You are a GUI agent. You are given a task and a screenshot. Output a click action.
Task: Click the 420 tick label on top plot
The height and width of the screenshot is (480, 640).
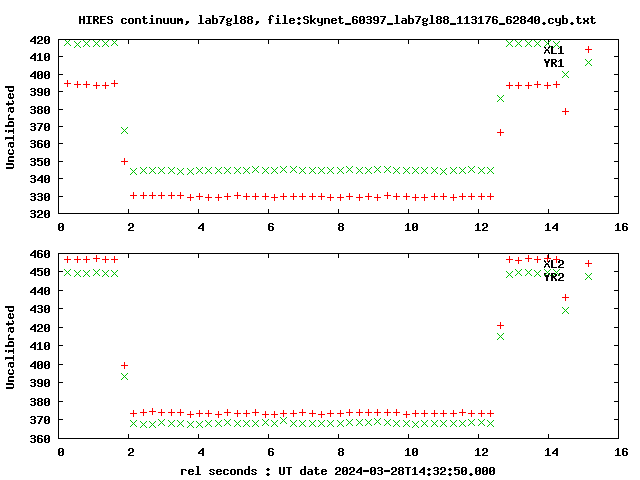pyautogui.click(x=40, y=40)
